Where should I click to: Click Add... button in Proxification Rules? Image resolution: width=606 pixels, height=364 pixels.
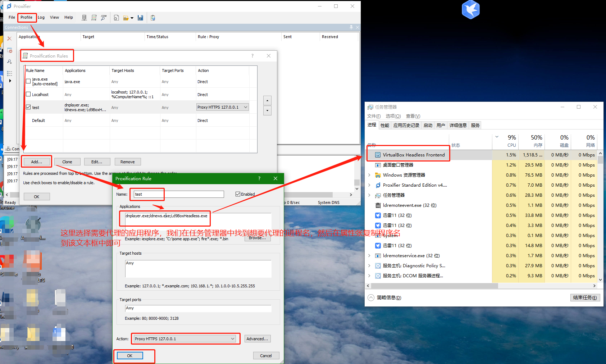[x=36, y=162]
